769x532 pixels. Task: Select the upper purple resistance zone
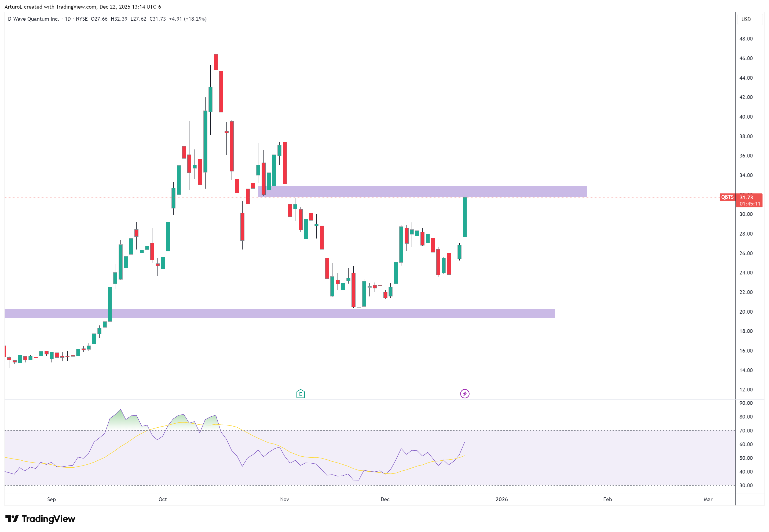click(422, 191)
